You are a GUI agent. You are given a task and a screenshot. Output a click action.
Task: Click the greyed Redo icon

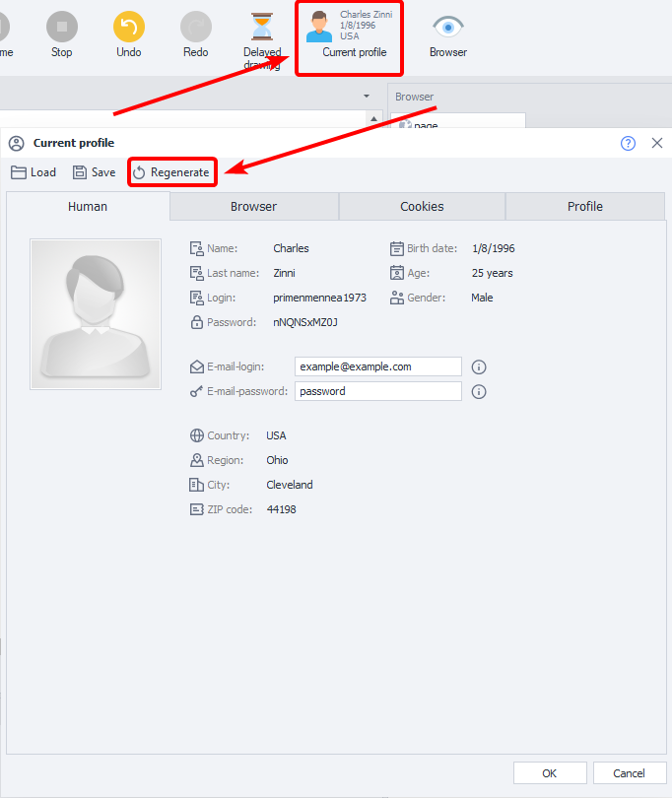195,28
